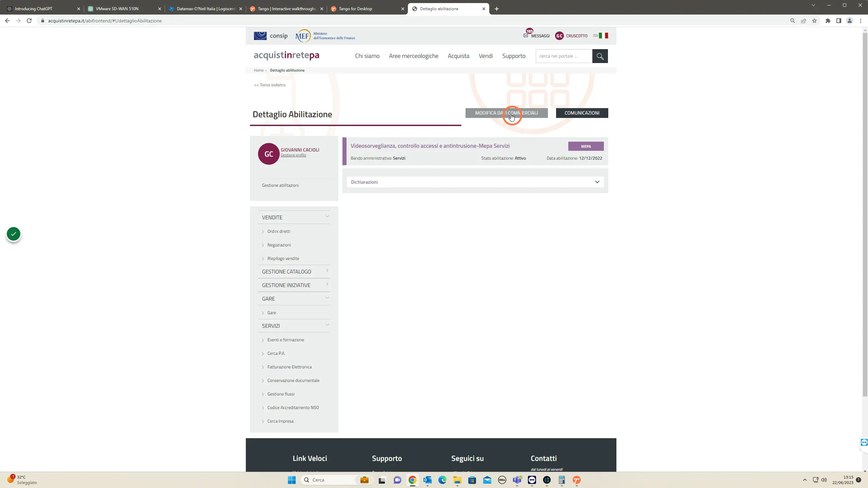Expand GESTIONE INIZIATIVE section
868x488 pixels.
point(294,285)
